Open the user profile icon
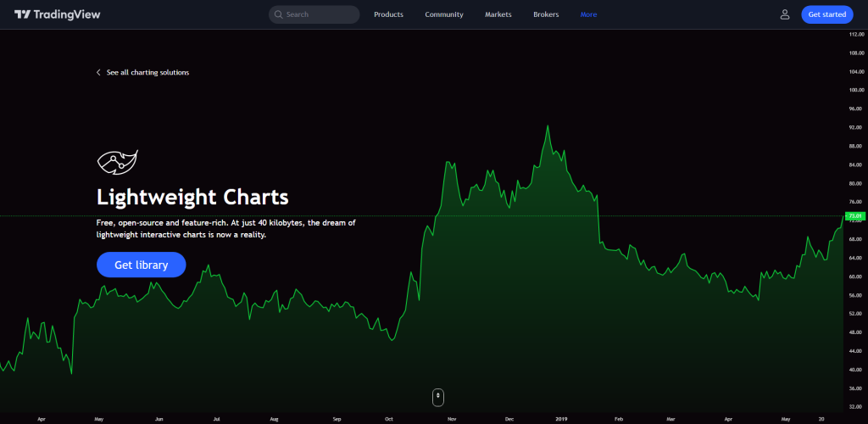Screen dimensions: 868x424 click(784, 14)
